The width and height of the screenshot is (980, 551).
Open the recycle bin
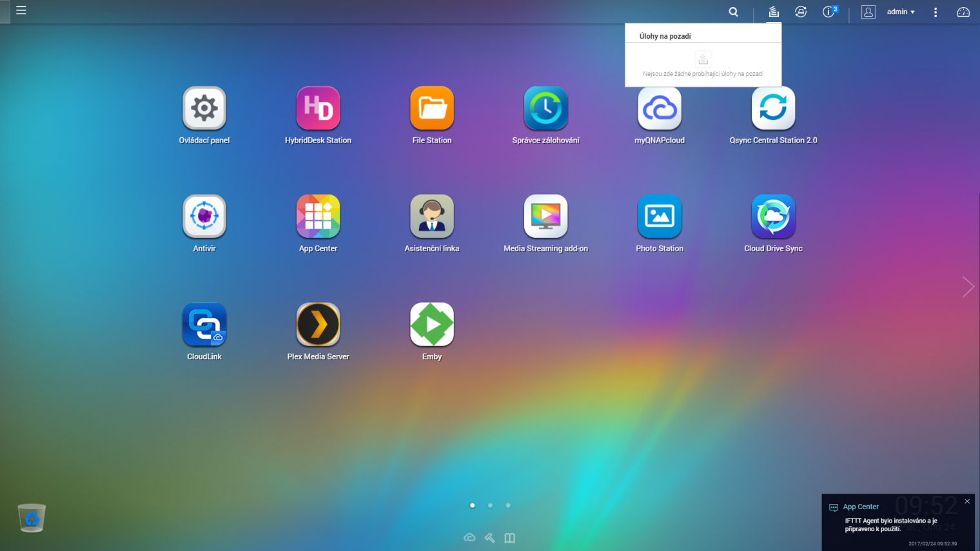(x=32, y=518)
